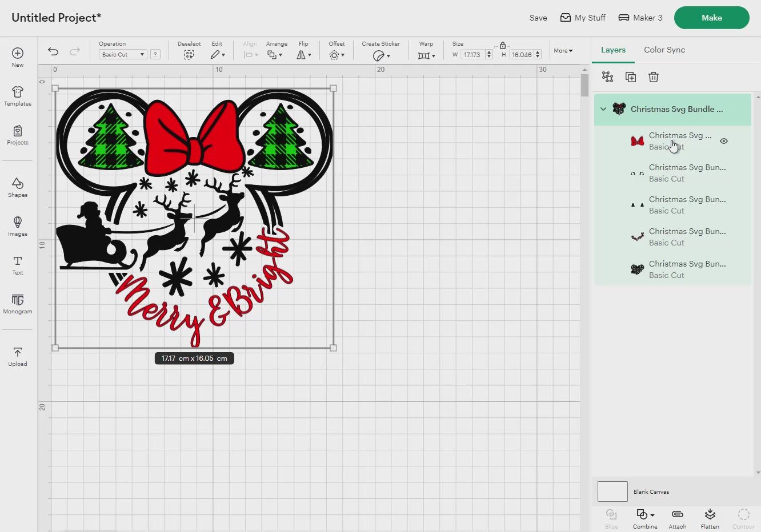Click the Blank Canvas color swatch
Viewport: 761px width, 532px height.
coord(612,491)
